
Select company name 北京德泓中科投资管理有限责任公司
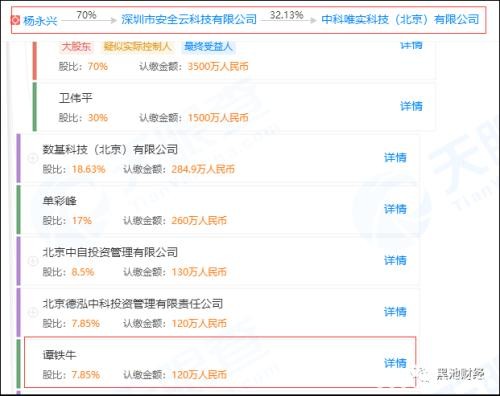pos(133,304)
